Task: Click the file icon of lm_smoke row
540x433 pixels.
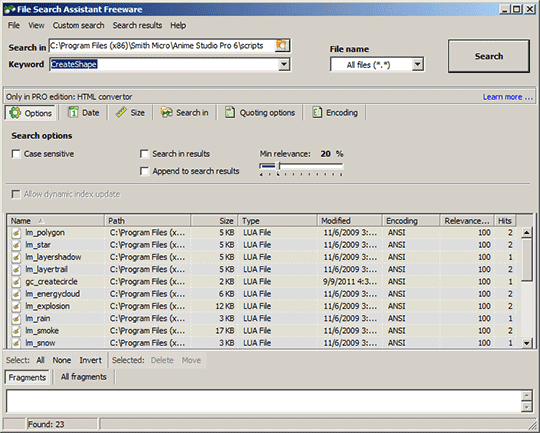Action: (16, 331)
